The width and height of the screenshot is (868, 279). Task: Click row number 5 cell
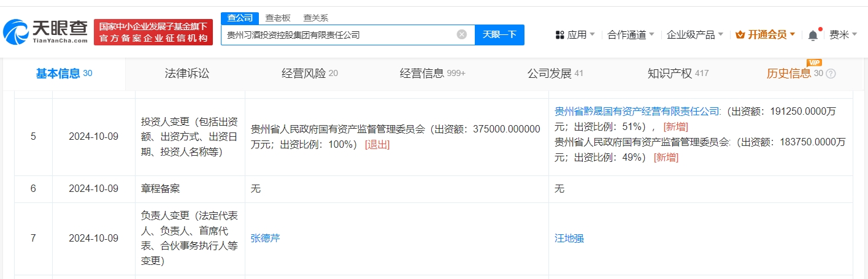pos(33,137)
